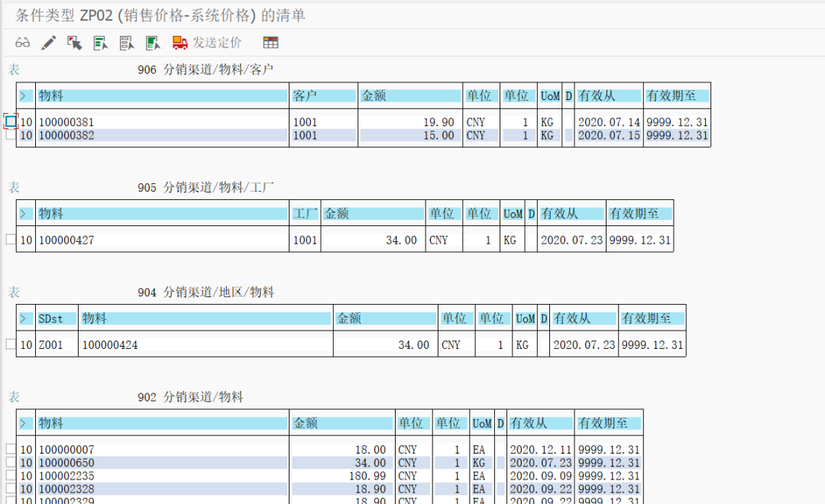Click amount 18.00 in table 902

pos(370,450)
